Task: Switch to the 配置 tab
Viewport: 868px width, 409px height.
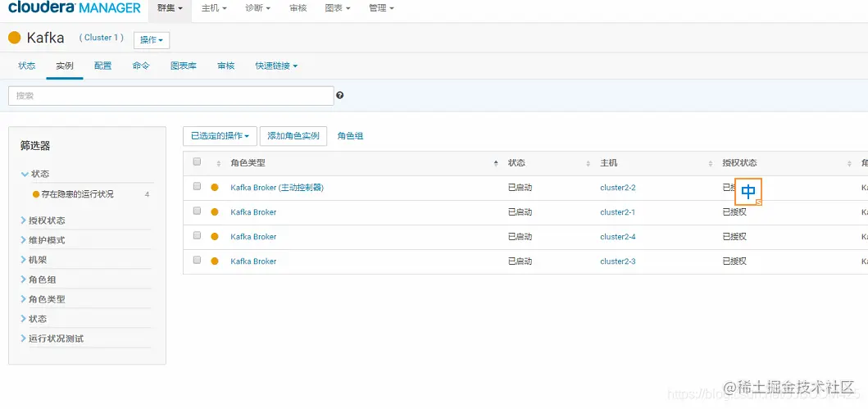Action: (103, 66)
